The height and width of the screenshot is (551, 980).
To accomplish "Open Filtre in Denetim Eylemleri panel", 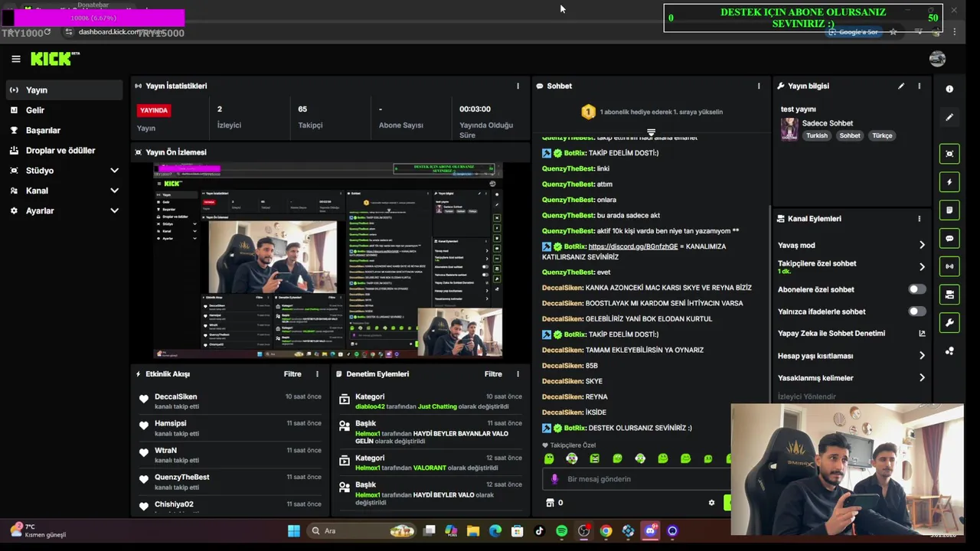I will coord(493,374).
